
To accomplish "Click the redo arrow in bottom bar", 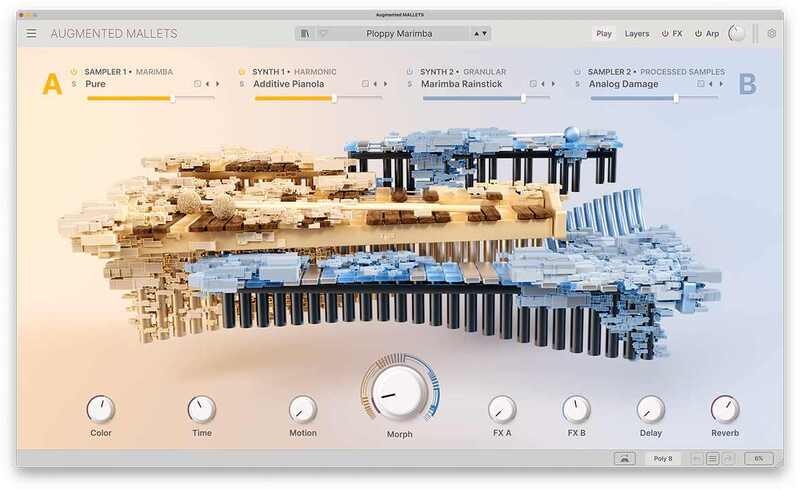I will [x=728, y=458].
